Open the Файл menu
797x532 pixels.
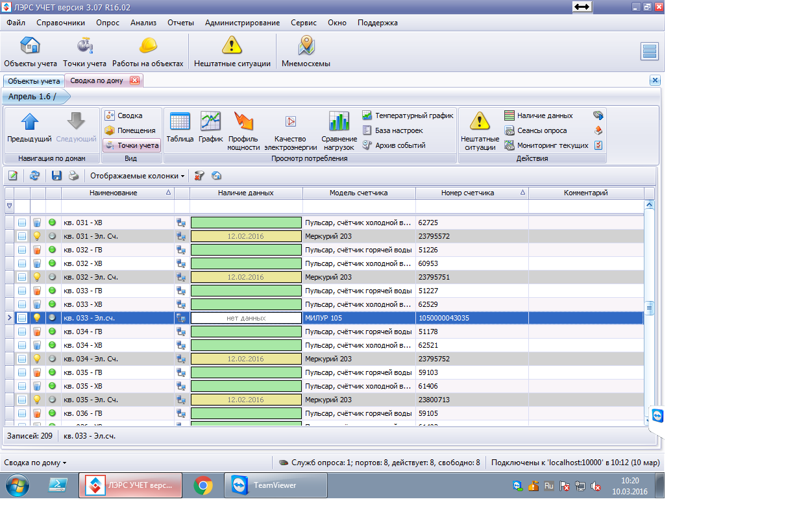coord(16,23)
